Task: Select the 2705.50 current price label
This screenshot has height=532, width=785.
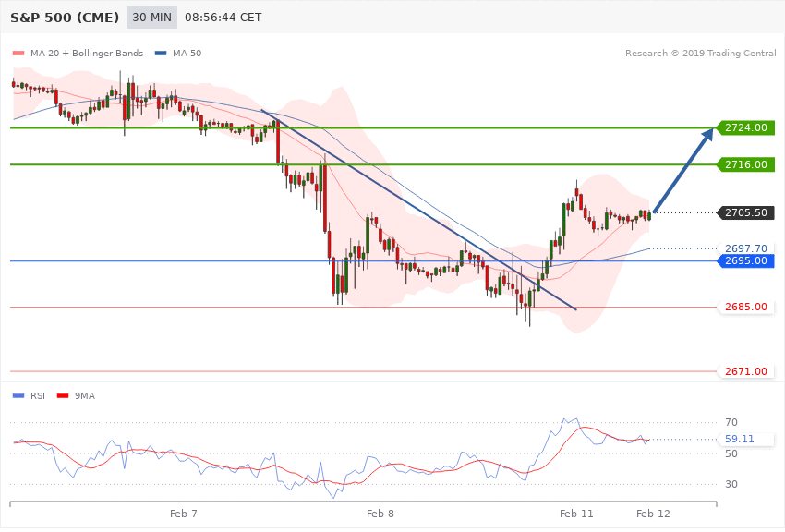Action: point(745,212)
